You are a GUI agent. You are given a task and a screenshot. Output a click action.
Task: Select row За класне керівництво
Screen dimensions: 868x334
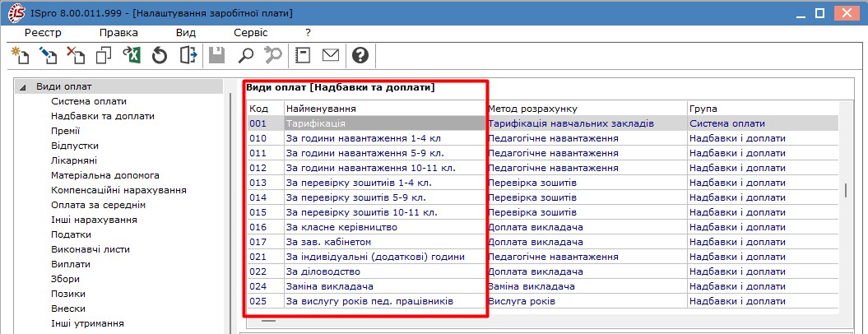point(542,227)
